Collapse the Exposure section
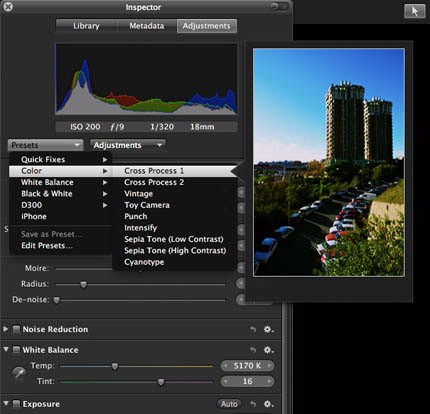430x414 pixels. tap(6, 403)
